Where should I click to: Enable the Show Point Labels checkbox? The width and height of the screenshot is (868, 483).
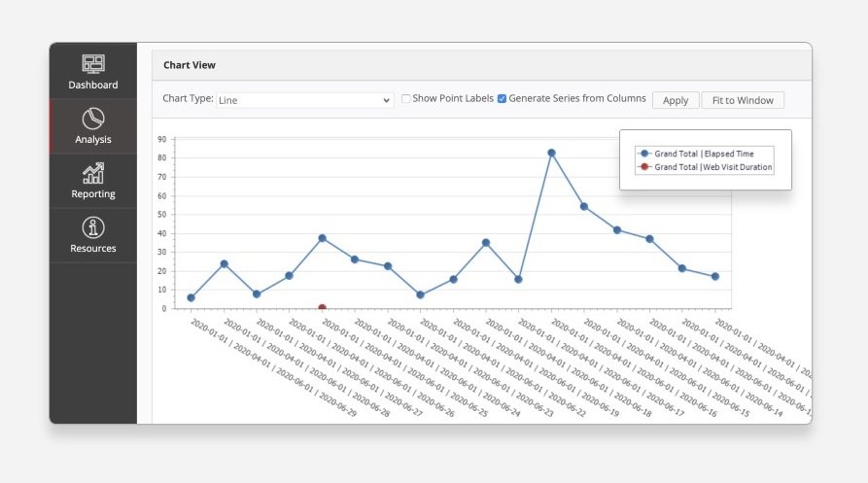tap(406, 99)
